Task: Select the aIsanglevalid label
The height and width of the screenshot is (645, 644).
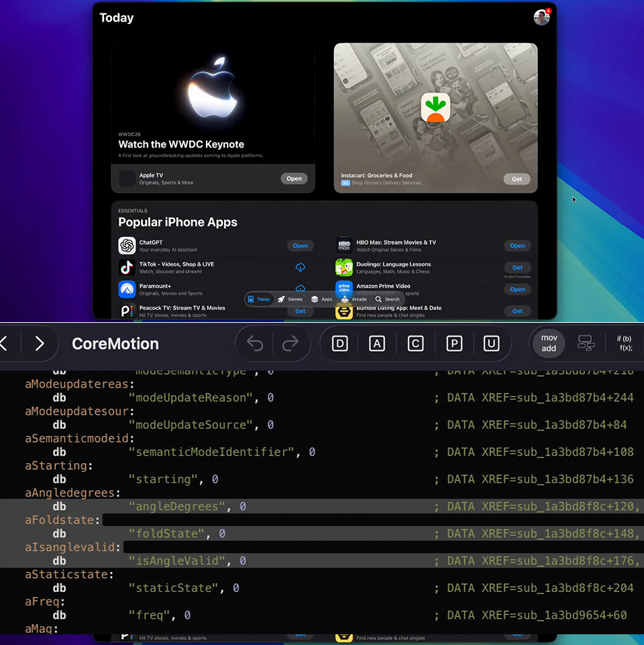Action: [72, 547]
